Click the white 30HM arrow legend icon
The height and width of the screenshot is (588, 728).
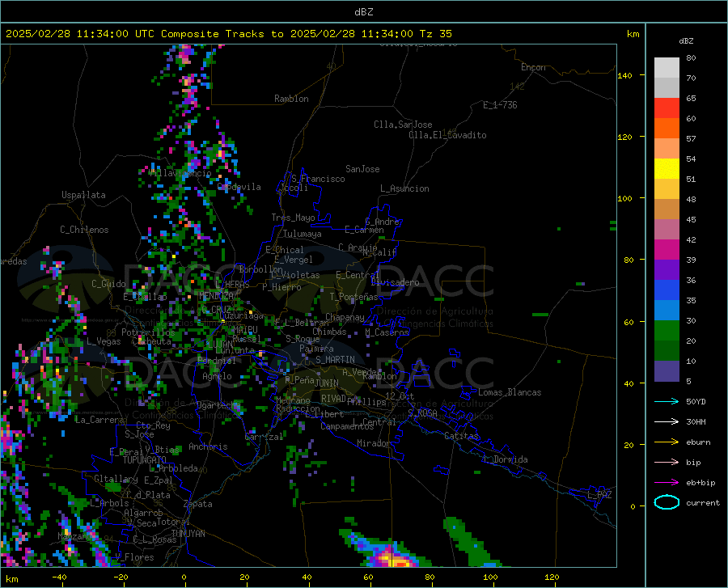(x=667, y=422)
